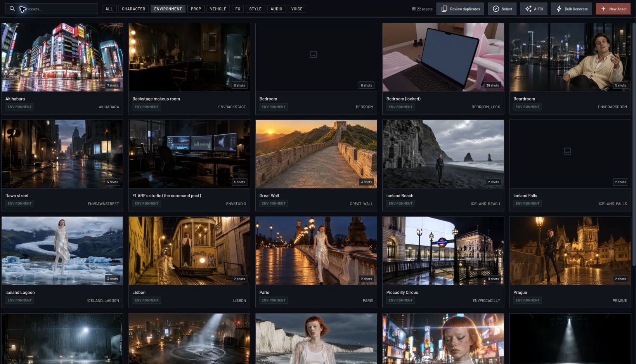Click the 38 shots badge on Bedroom (locked)
Viewport: 636px width, 364px height.
492,85
